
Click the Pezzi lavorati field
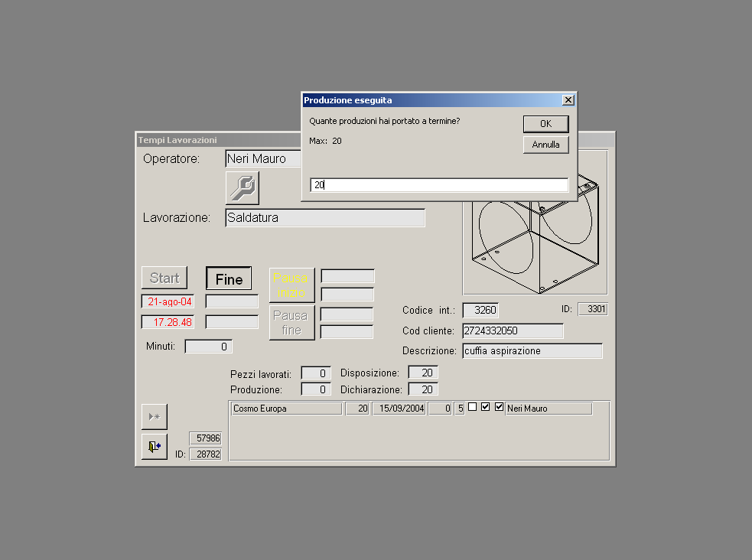pos(316,373)
